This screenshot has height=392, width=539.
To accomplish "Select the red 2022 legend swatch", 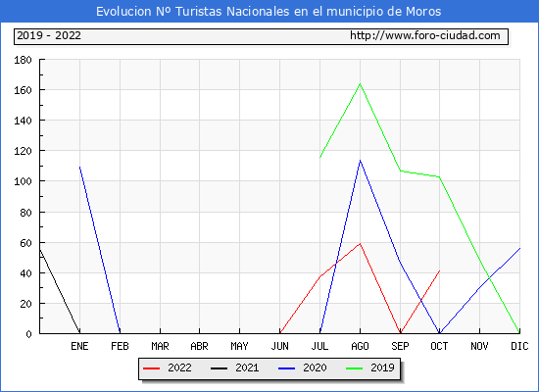I will (151, 368).
